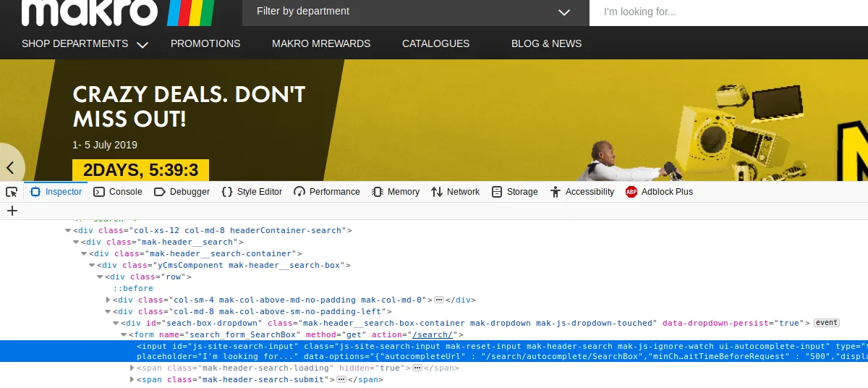Open the Accessibility tab

pyautogui.click(x=582, y=192)
